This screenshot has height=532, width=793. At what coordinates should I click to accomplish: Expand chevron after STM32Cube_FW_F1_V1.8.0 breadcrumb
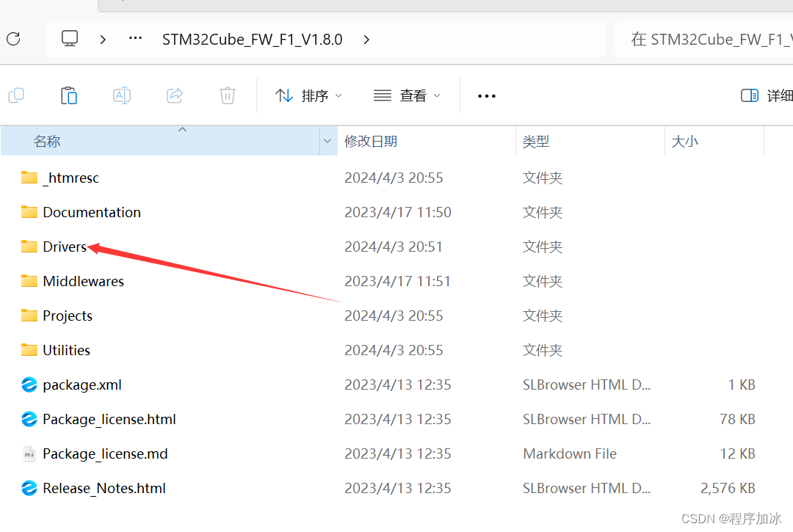[x=366, y=40]
